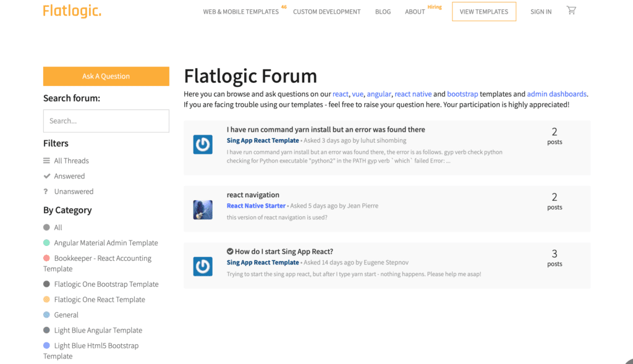This screenshot has width=633, height=364.
Task: Follow the 'angular' link in forum intro
Action: tap(379, 94)
